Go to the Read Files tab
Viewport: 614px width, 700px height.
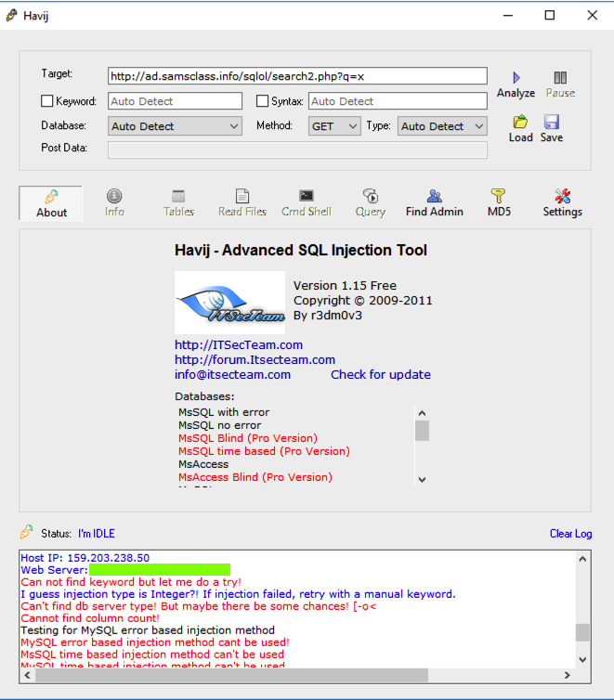coord(242,203)
